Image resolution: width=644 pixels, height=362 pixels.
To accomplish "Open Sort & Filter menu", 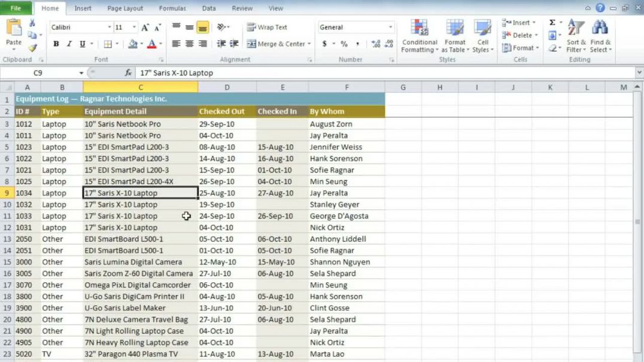I will tap(576, 36).
